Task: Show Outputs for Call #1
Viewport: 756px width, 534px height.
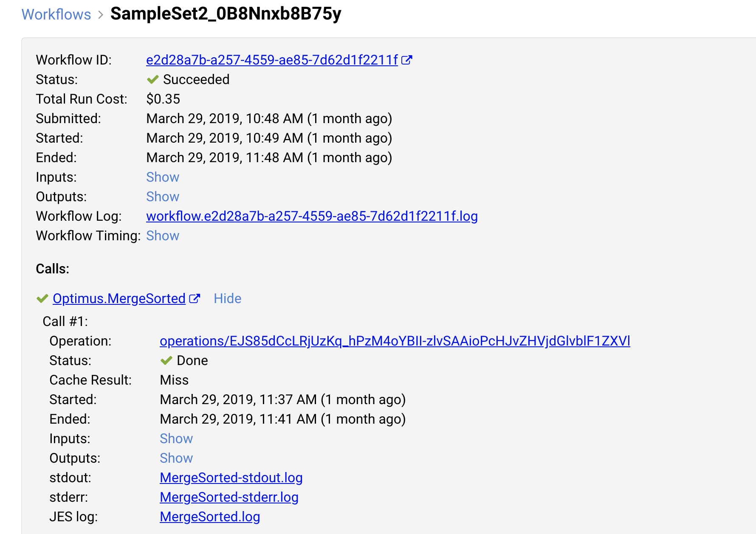Action: (176, 458)
